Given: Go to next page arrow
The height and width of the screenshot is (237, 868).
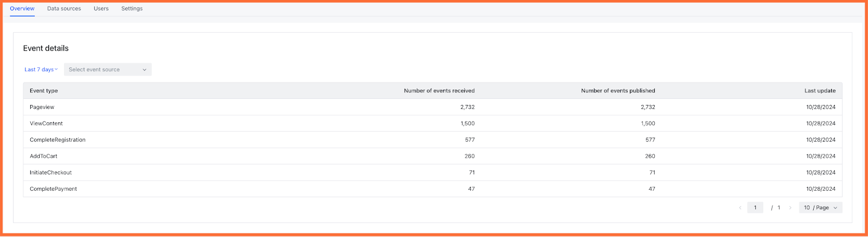Looking at the screenshot, I should 790,208.
